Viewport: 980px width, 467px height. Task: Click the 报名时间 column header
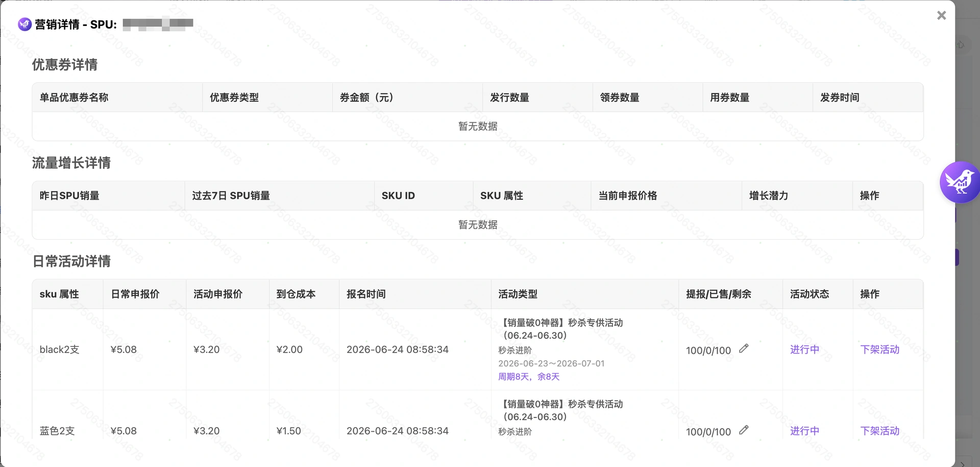(366, 294)
